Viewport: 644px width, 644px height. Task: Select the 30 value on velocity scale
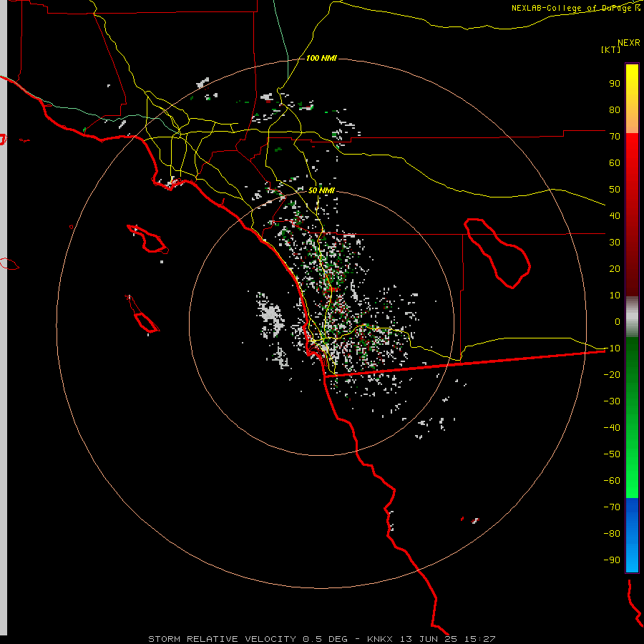(x=615, y=243)
